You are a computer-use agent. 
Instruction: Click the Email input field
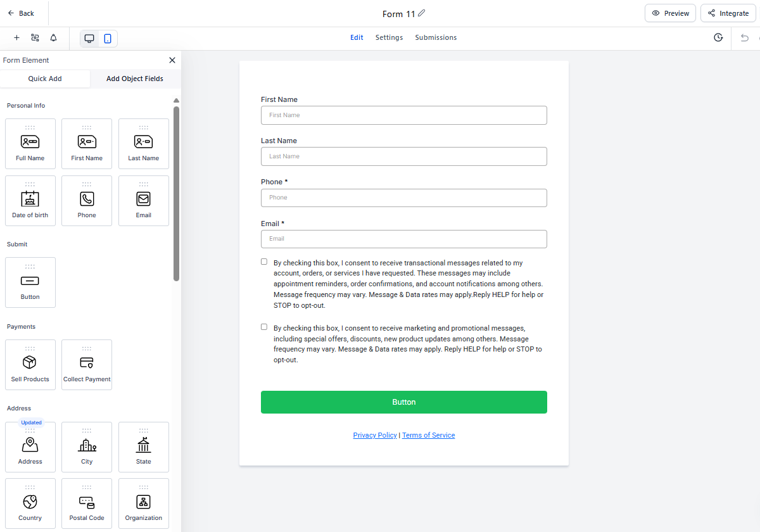pos(403,239)
